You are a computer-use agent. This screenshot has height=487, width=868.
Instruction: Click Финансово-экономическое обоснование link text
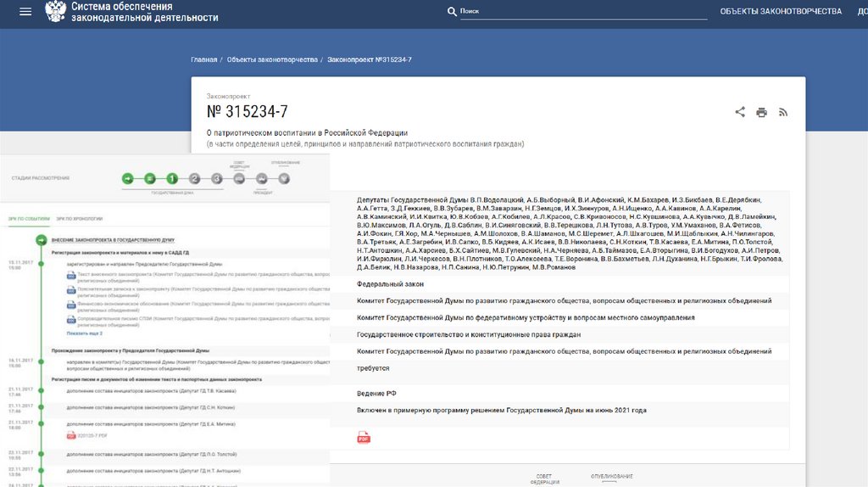coord(203,306)
